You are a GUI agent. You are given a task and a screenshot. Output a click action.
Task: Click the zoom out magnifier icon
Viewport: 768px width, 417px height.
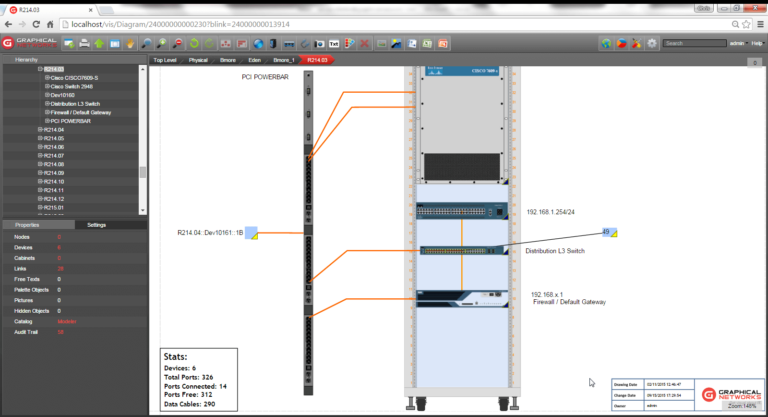(177, 43)
